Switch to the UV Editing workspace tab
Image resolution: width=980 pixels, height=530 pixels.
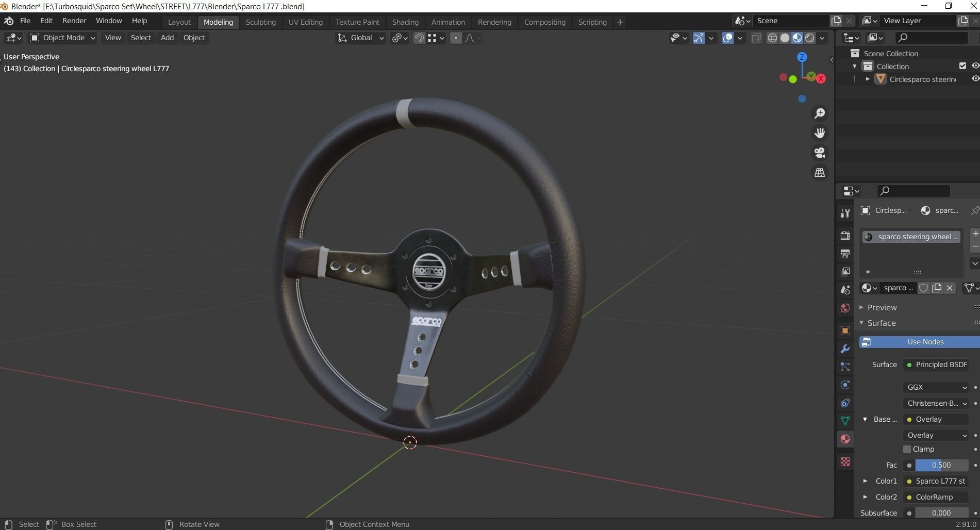[x=305, y=22]
